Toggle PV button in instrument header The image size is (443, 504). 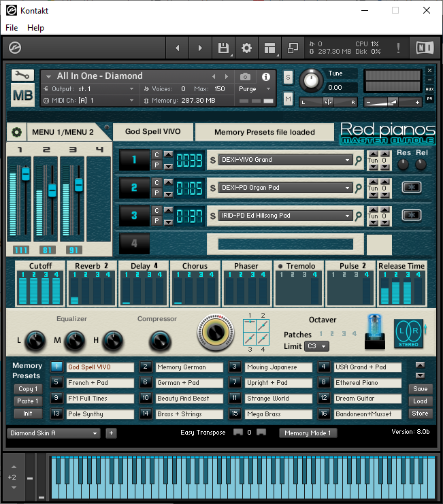tap(429, 99)
